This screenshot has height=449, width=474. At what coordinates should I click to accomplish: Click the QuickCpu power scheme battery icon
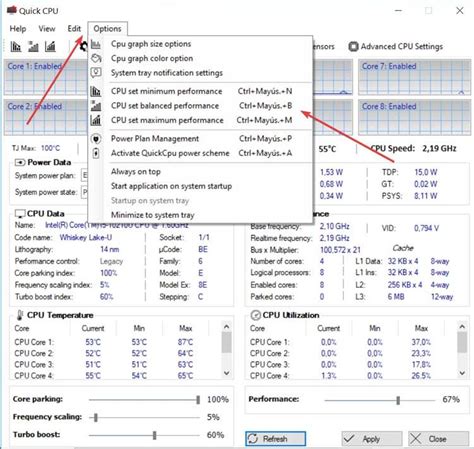[x=96, y=153]
